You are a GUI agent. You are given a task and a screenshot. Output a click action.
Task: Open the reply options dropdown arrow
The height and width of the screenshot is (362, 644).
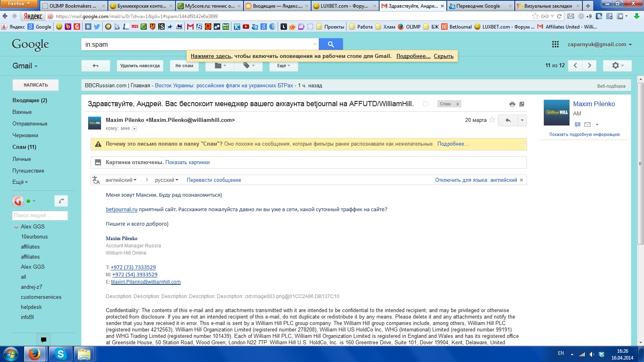pos(522,120)
